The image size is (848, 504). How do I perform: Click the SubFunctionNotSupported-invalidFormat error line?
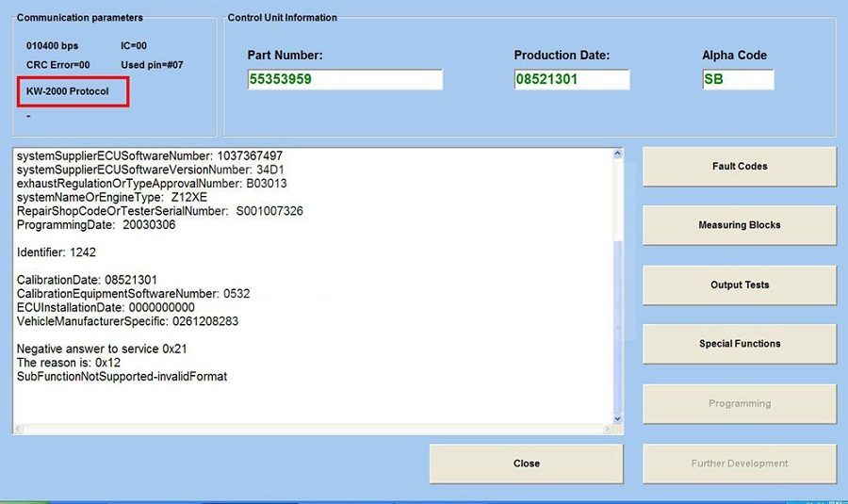coord(122,377)
